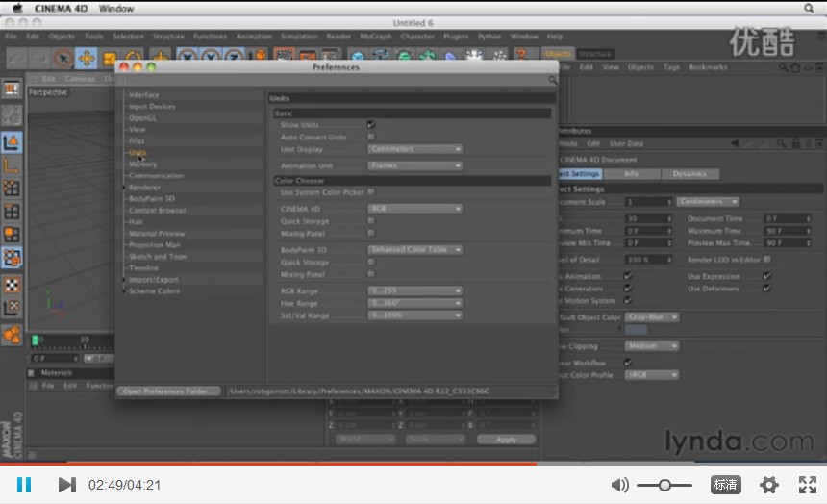Screen dimensions: 827x504
Task: Add a HyperNURBS generator object
Action: pos(405,56)
